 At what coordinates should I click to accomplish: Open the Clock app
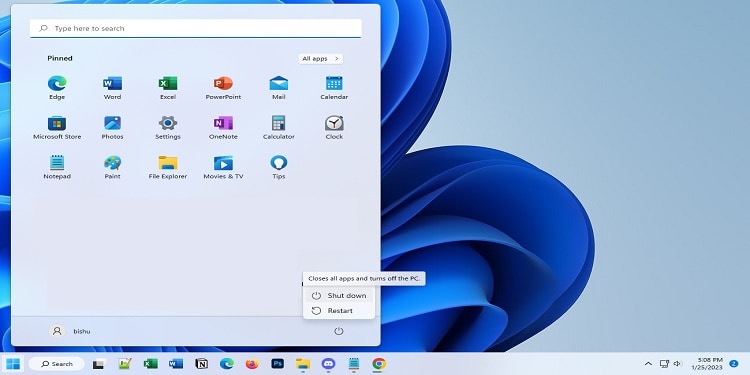pyautogui.click(x=334, y=128)
